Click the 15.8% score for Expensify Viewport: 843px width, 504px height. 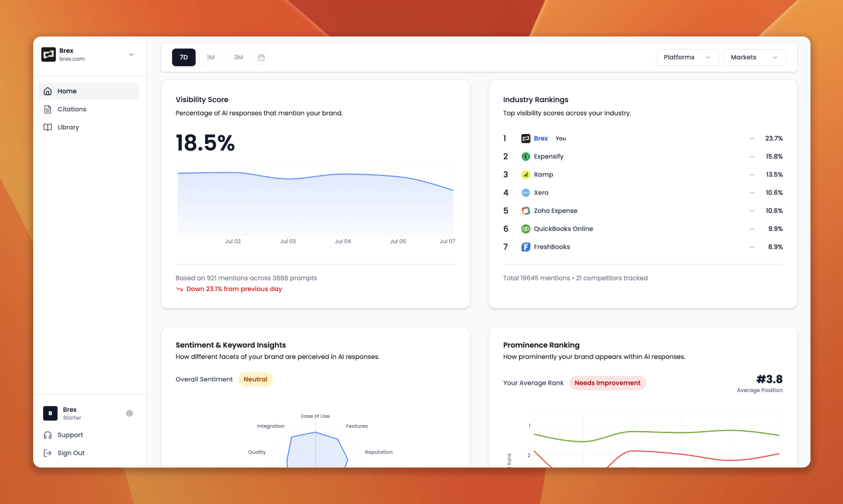click(774, 157)
